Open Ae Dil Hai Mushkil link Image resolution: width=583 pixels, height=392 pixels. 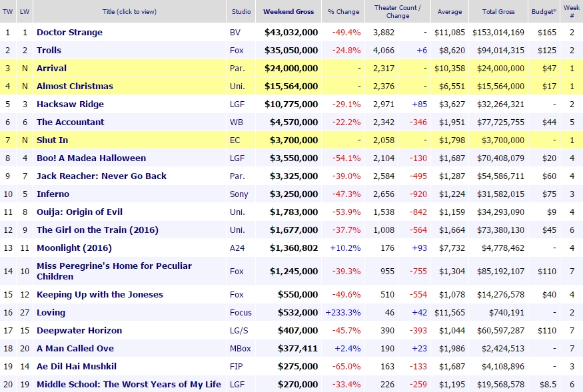(x=76, y=366)
